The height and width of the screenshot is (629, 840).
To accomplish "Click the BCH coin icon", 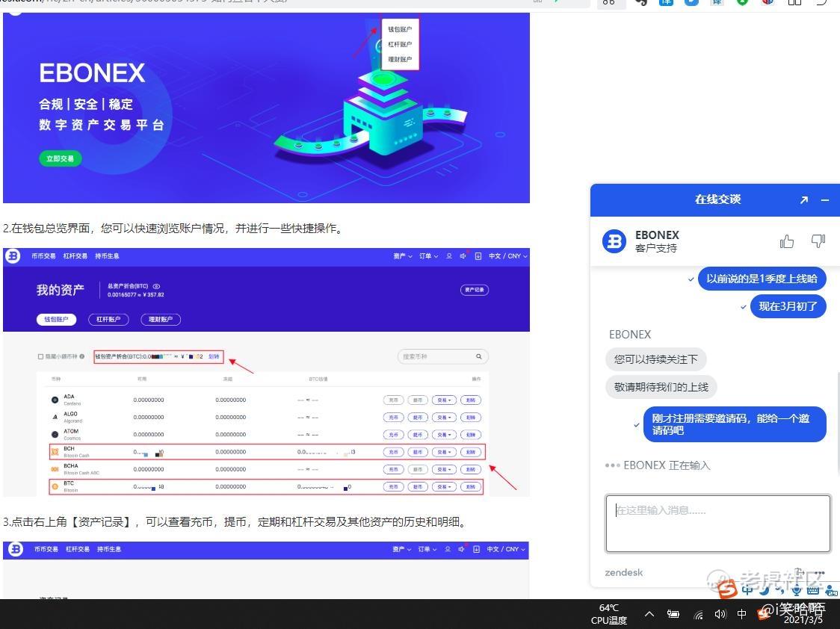I will (x=55, y=452).
